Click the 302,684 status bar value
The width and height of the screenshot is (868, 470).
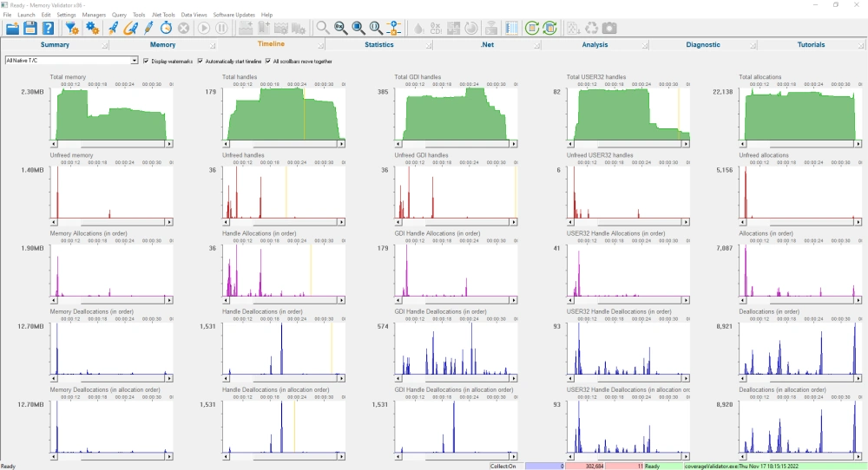pyautogui.click(x=584, y=467)
